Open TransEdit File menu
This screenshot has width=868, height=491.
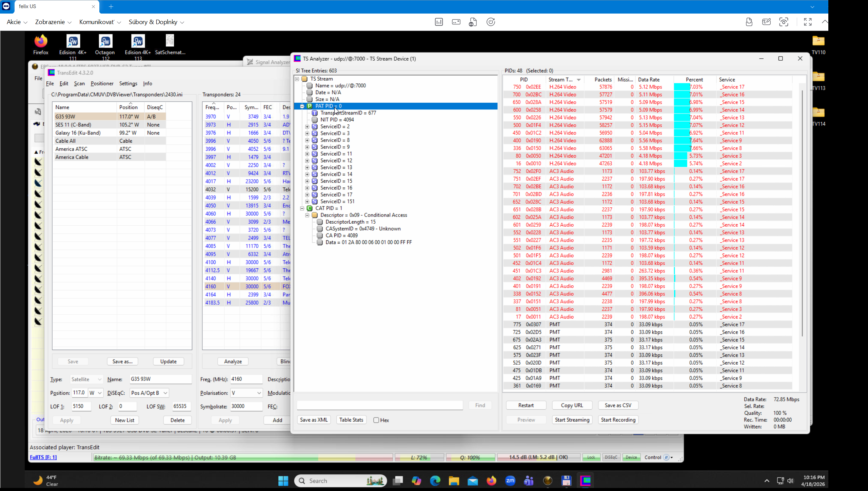[50, 83]
